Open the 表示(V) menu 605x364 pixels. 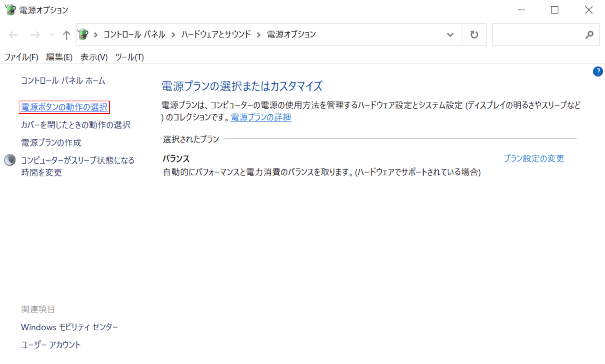pos(94,57)
